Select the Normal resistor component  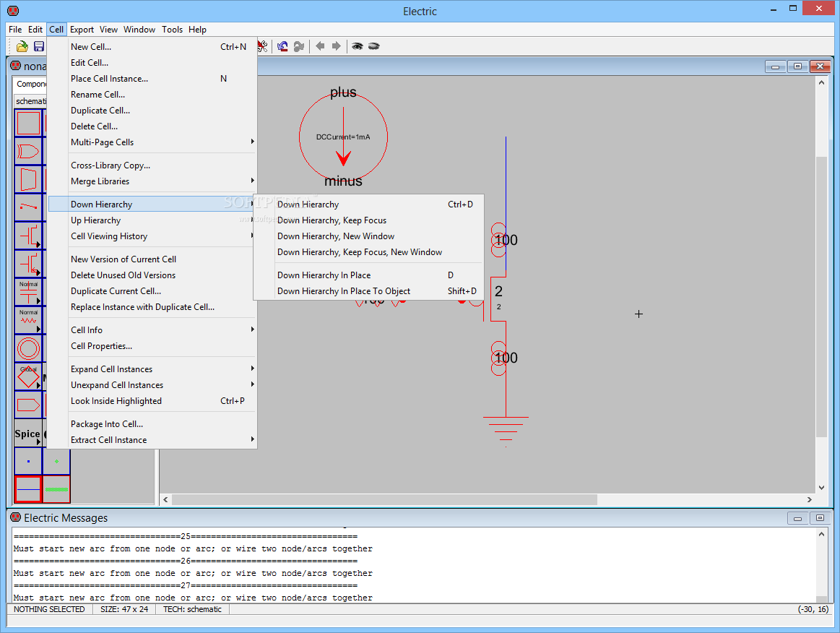pos(28,320)
